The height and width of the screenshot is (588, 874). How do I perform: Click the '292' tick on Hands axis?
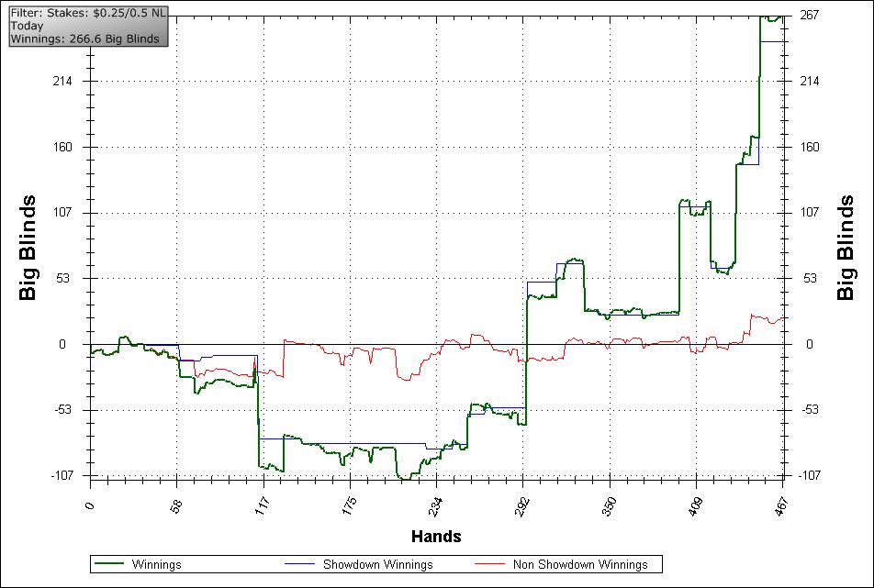[521, 506]
